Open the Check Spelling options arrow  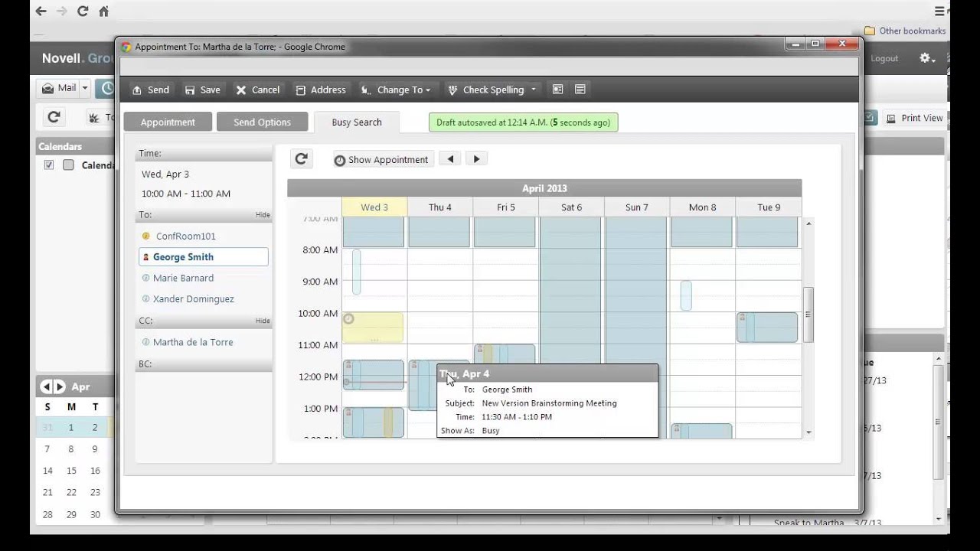tap(534, 90)
